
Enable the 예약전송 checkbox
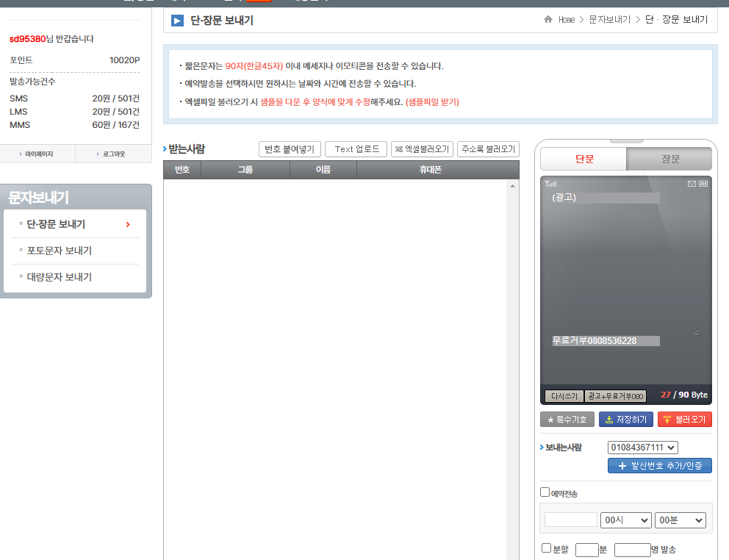pyautogui.click(x=545, y=492)
